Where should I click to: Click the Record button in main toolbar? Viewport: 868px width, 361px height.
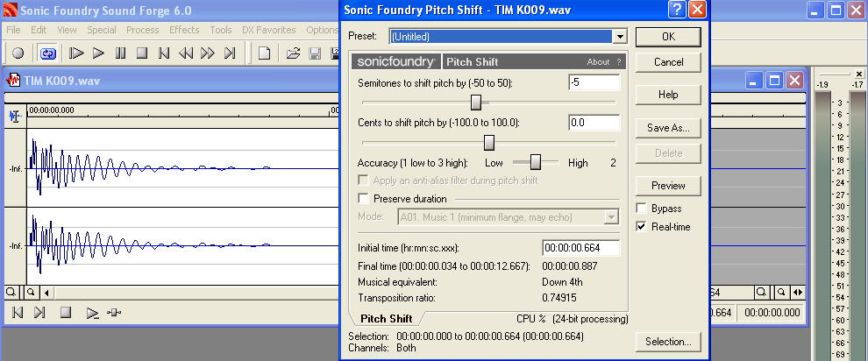point(18,53)
